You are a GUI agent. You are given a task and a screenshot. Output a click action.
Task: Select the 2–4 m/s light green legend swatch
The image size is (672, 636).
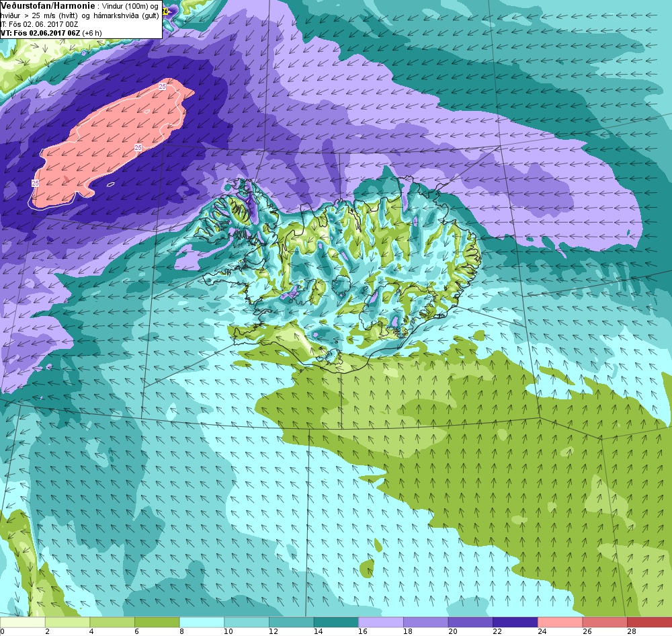67,622
